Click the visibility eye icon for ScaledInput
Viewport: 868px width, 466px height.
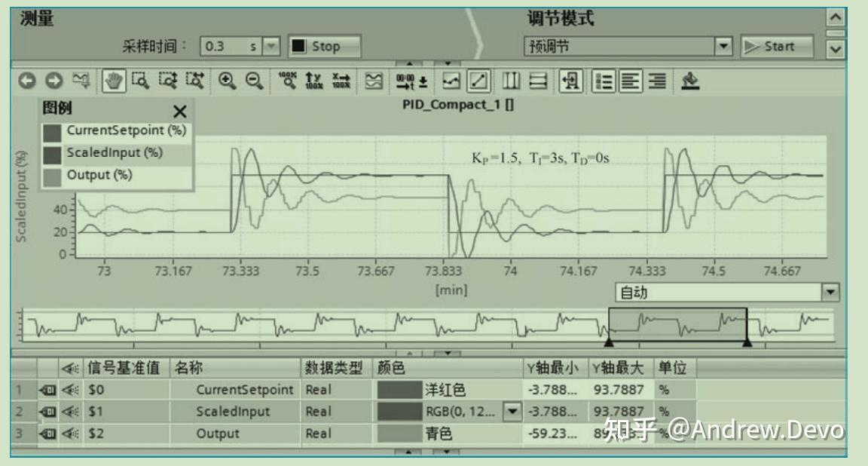[70, 412]
